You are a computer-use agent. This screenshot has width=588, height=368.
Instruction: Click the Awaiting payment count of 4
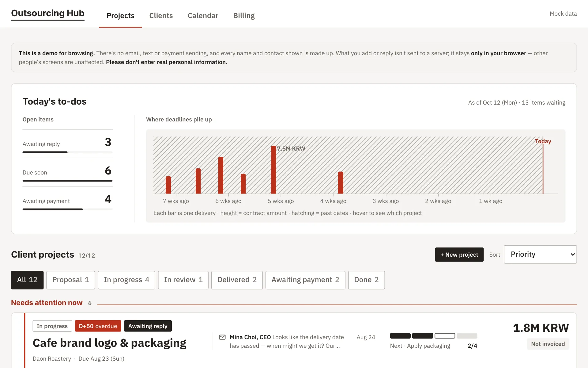108,199
